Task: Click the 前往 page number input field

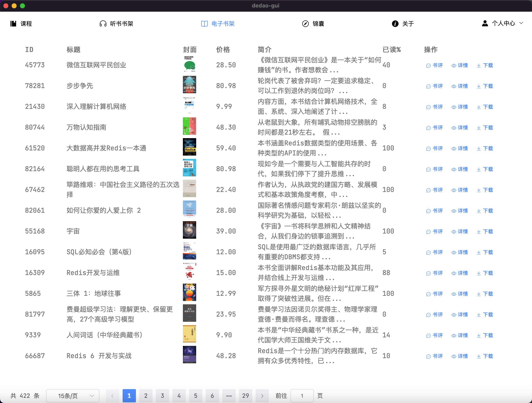Action: (302, 396)
